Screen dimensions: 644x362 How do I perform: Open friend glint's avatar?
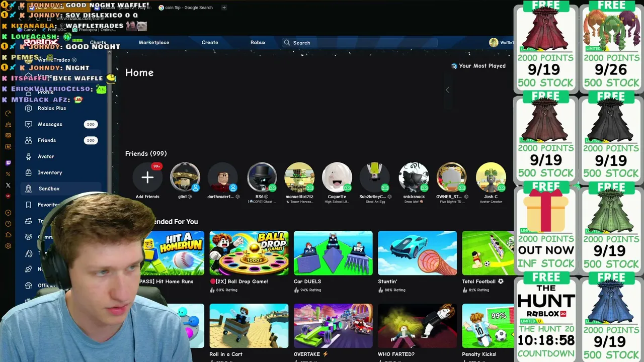185,177
